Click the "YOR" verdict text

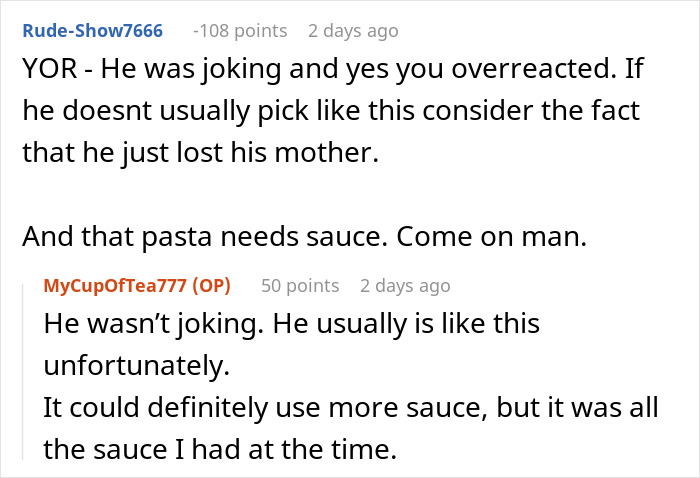point(47,70)
